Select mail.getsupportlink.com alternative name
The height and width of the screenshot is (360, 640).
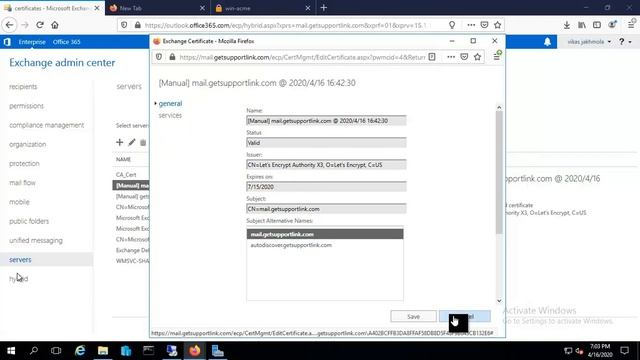pyautogui.click(x=325, y=234)
